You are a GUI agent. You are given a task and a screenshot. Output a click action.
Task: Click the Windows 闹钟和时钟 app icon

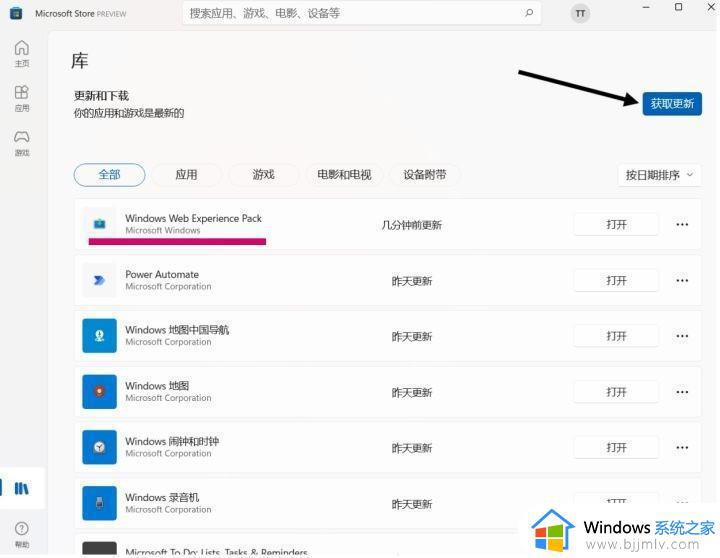pyautogui.click(x=99, y=447)
